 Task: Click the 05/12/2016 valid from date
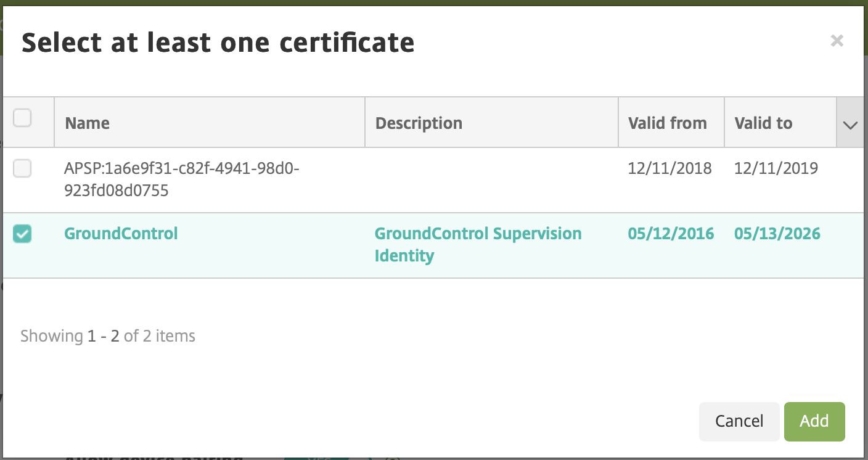coord(671,234)
